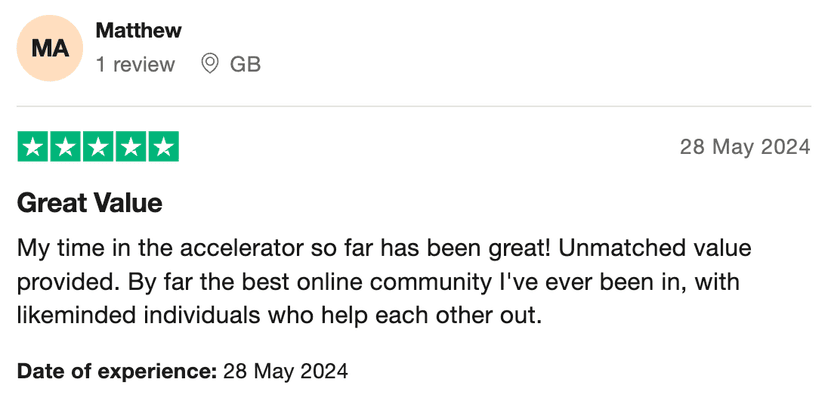This screenshot has width=828, height=400.
Task: Click the fifth green rating star
Action: (162, 148)
